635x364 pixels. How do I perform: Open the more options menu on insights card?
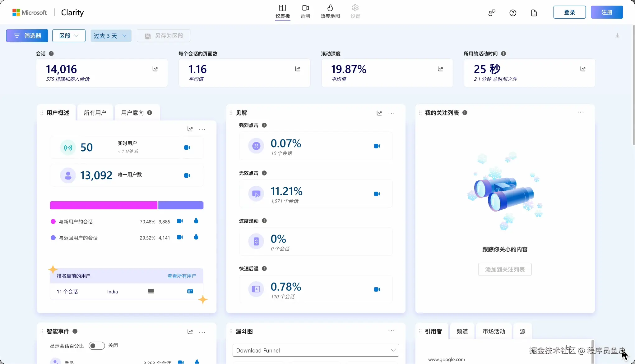(391, 113)
